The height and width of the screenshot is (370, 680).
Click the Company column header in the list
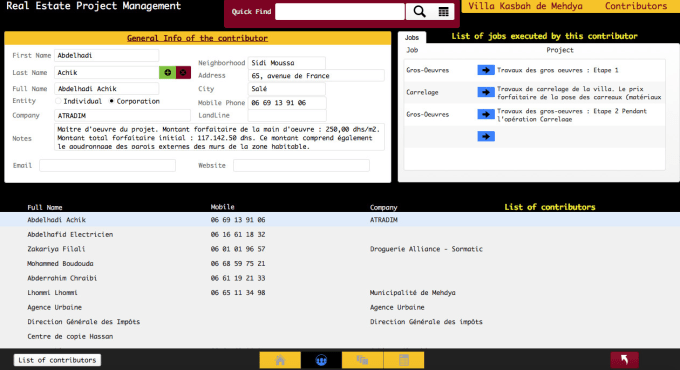coord(383,207)
